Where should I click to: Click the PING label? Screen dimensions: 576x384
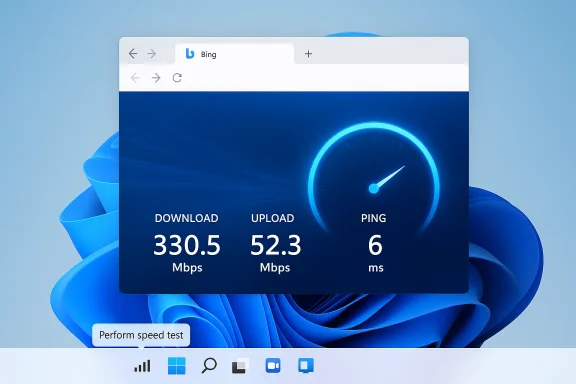pyautogui.click(x=374, y=218)
